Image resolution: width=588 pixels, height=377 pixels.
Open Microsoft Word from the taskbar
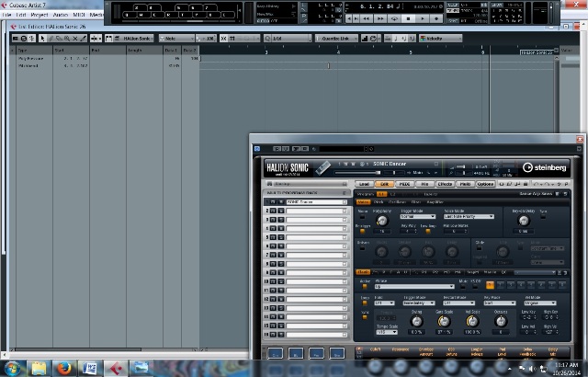(x=90, y=368)
